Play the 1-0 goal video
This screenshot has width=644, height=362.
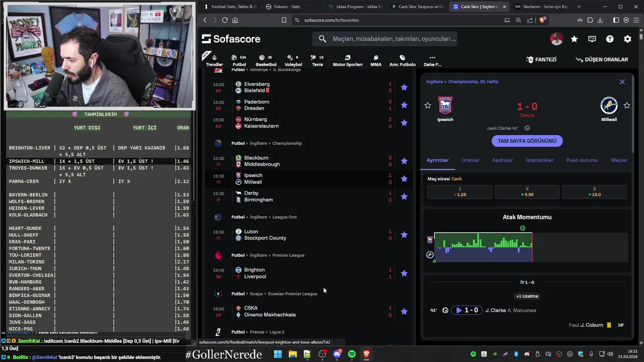click(466, 310)
